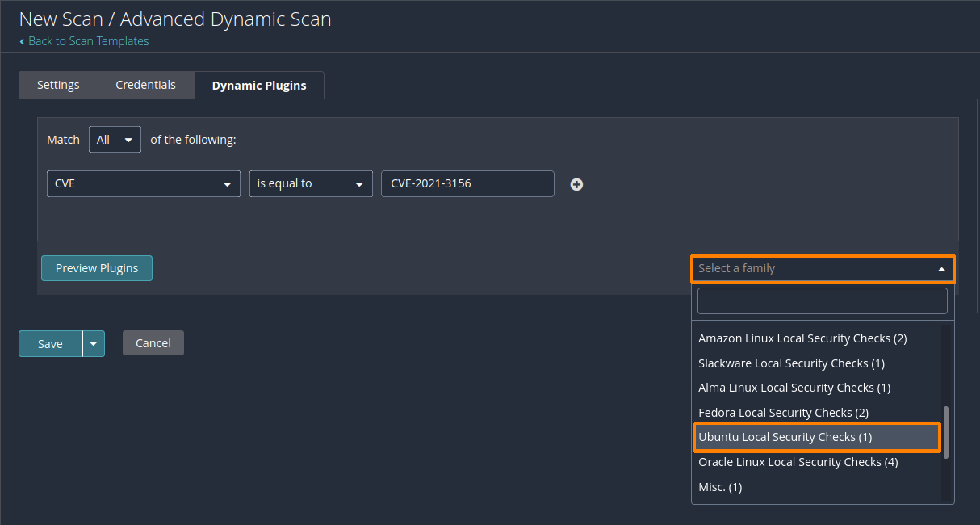Open the Save button's dropdown arrow
Screen dimensions: 980x525
tap(94, 344)
